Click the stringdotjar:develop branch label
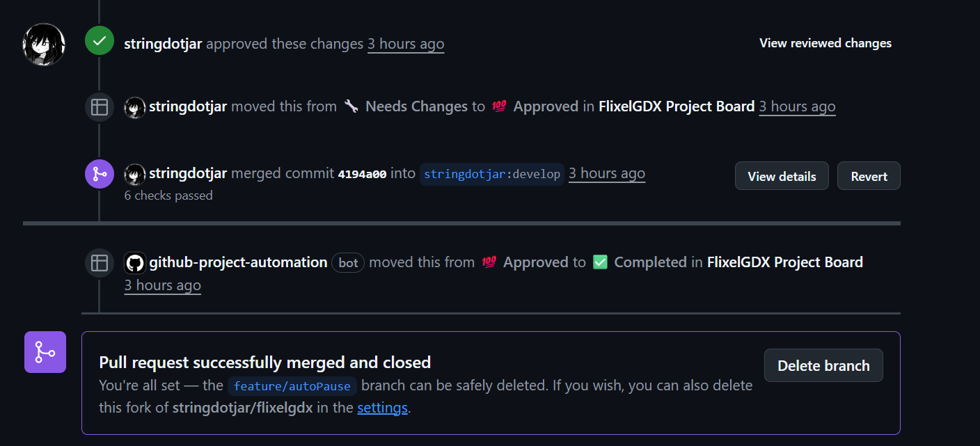Screen dimensions: 980x446 (492, 174)
